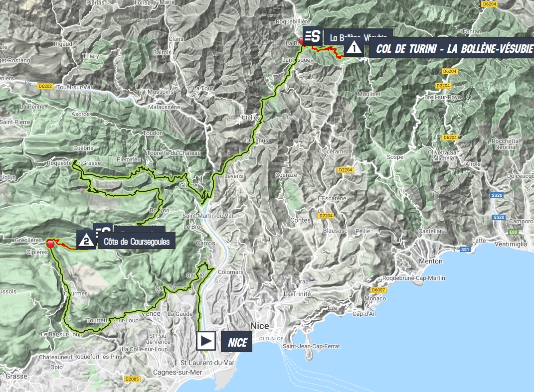
Task: Click the sprint icon at La Bollène-Vésubie
Action: 313,35
